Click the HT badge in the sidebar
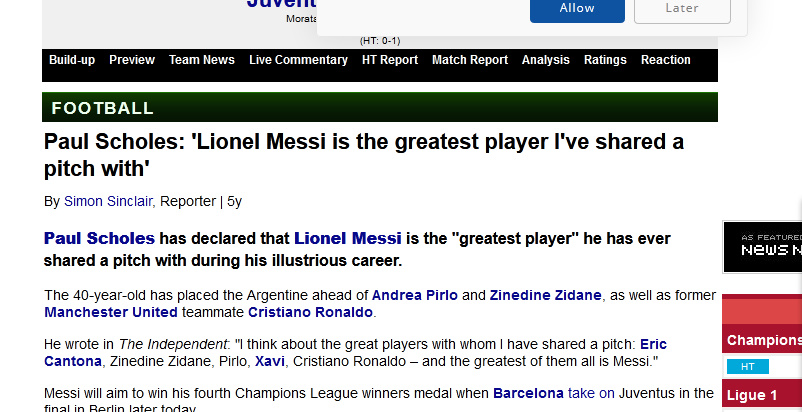This screenshot has height=412, width=802. coord(747,367)
